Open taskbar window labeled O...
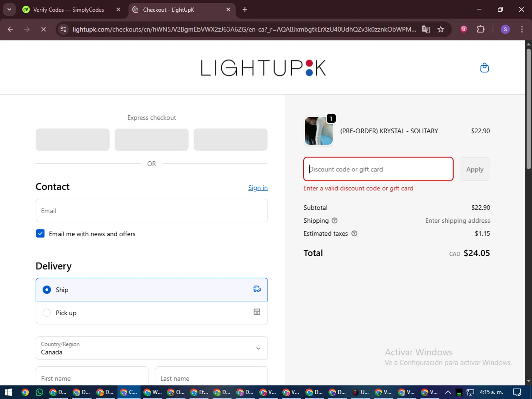Viewport: 532px width, 399px height. tap(176, 392)
